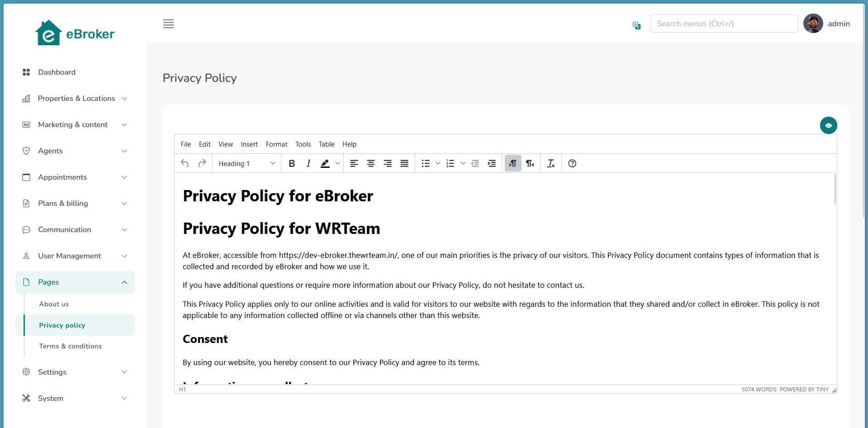Justify the paragraph text
868x428 pixels.
404,163
